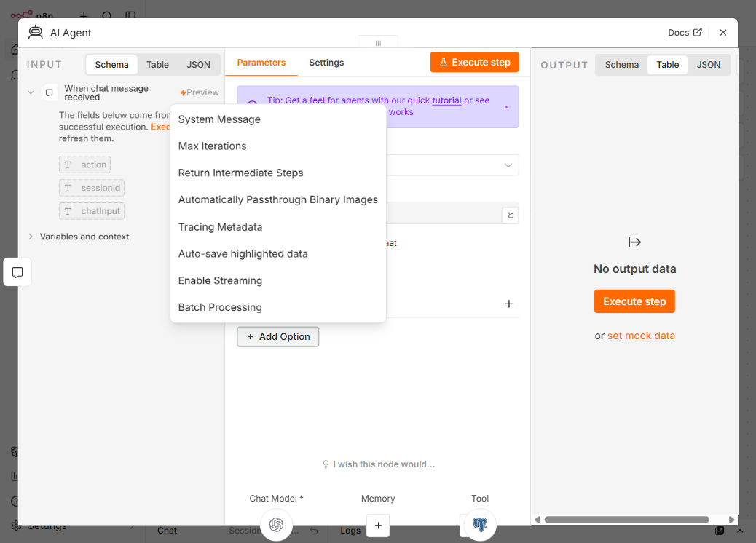The height and width of the screenshot is (543, 756).
Task: Click the orange Execute step button in output
Action: point(634,301)
